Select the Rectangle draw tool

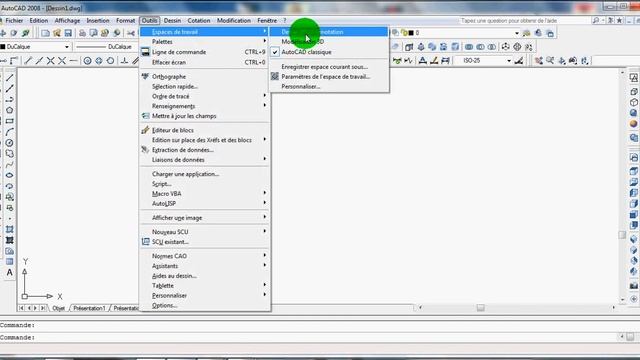point(9,121)
